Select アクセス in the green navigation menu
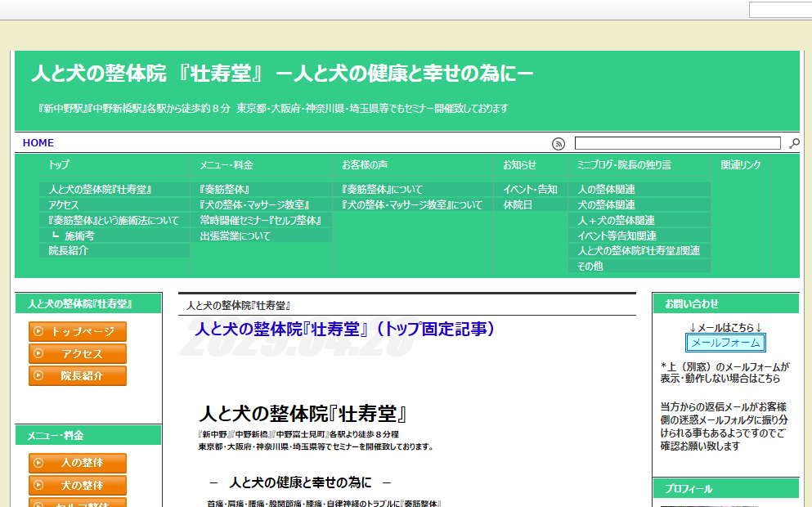Image resolution: width=812 pixels, height=507 pixels. [114, 205]
